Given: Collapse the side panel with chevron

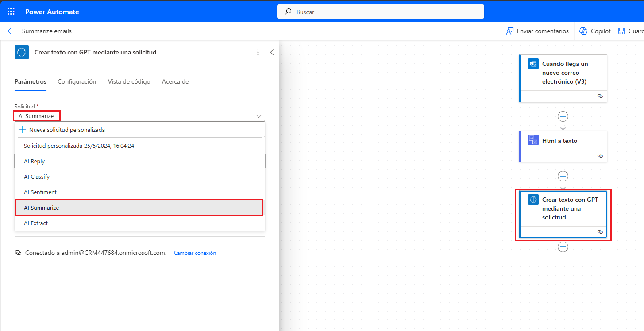Looking at the screenshot, I should coord(272,52).
